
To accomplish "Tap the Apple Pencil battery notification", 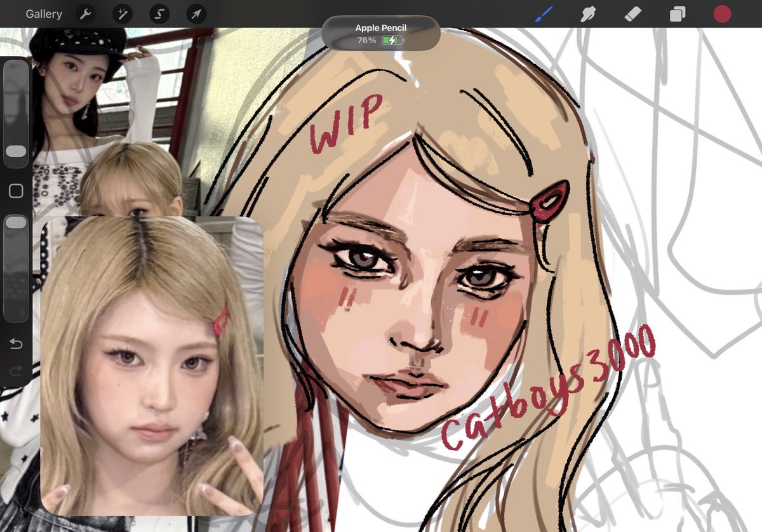I will [381, 34].
